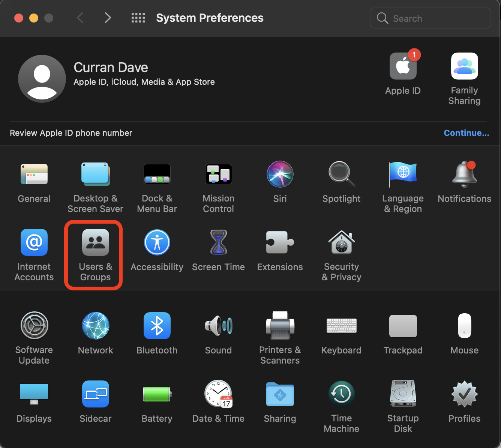Open Printers & Scanners settings
501x448 pixels.
pyautogui.click(x=280, y=326)
